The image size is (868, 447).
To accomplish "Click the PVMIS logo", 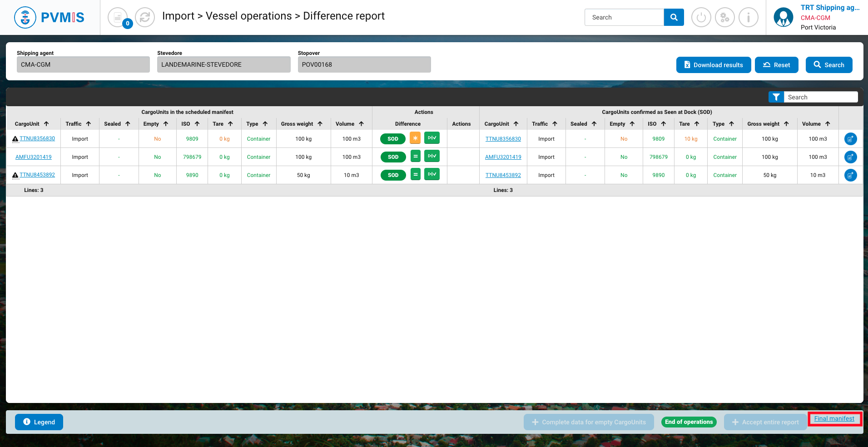I will (x=50, y=18).
